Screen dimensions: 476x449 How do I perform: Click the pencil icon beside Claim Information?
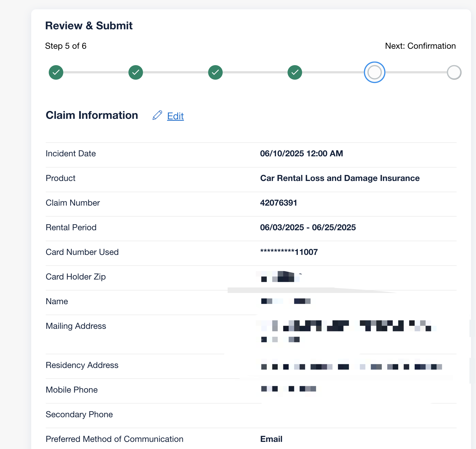[157, 115]
